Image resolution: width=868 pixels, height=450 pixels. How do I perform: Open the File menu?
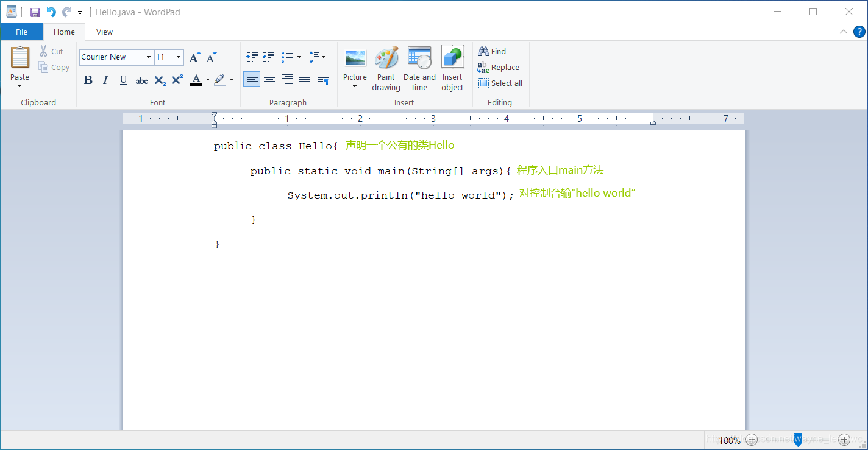21,32
